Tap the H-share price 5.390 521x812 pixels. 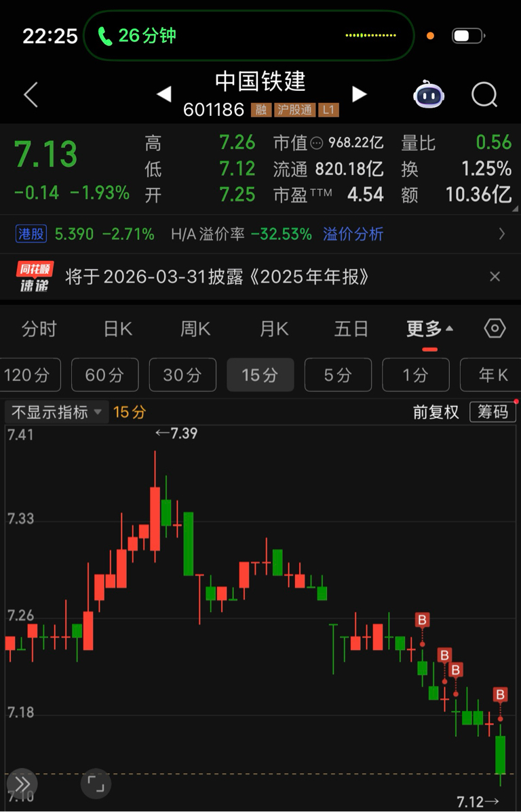74,234
